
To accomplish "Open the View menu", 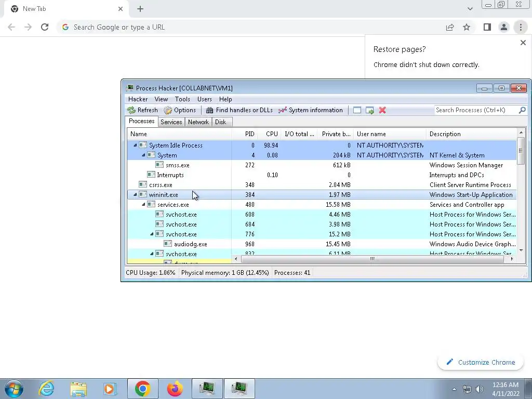I will 161,99.
